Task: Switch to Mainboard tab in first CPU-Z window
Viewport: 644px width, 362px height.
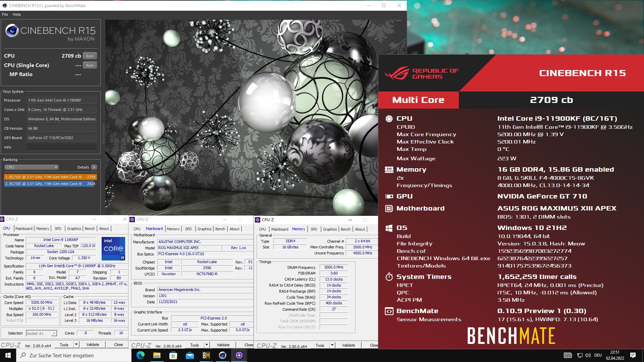Action: [24, 229]
